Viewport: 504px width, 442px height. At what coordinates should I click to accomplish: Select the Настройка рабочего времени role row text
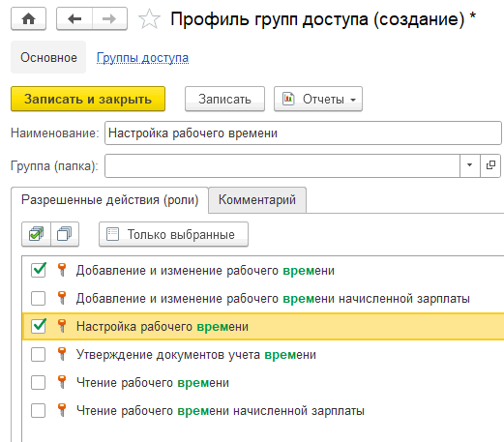coord(163,326)
